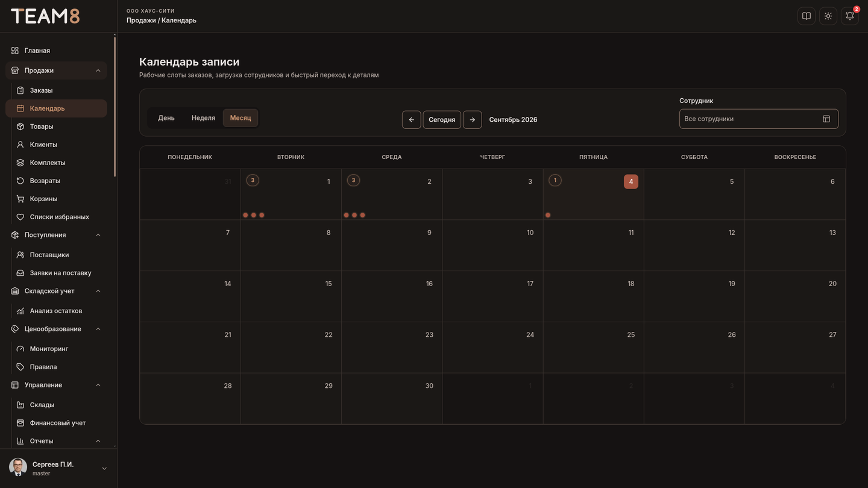Open Комплекты in the sidebar
This screenshot has width=868, height=488.
click(56, 163)
